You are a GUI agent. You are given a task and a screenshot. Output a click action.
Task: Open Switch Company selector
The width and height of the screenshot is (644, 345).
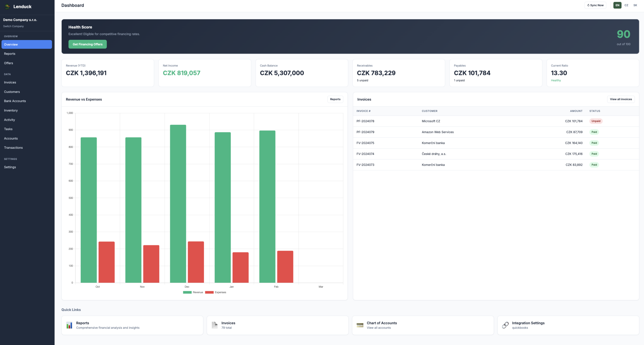13,26
